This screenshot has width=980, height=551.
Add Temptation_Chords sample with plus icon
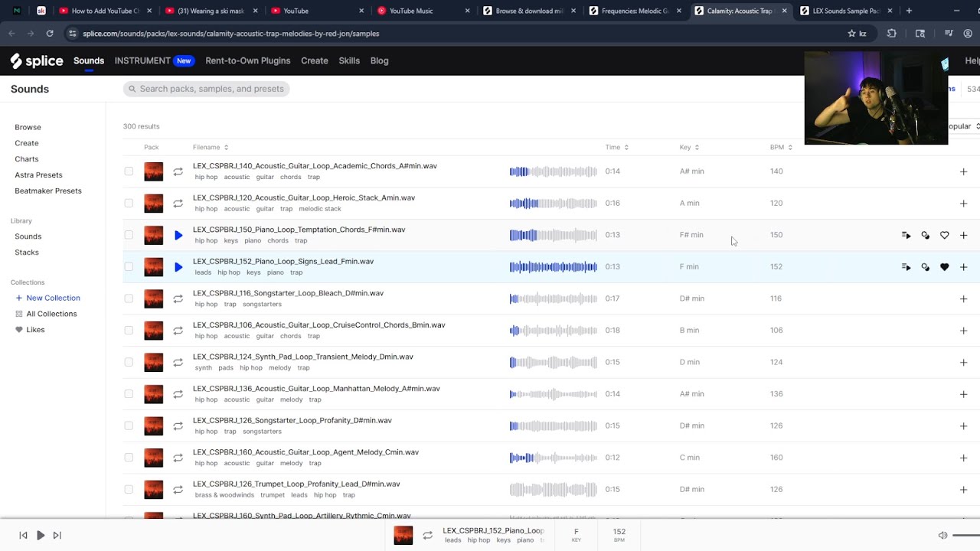tap(963, 235)
